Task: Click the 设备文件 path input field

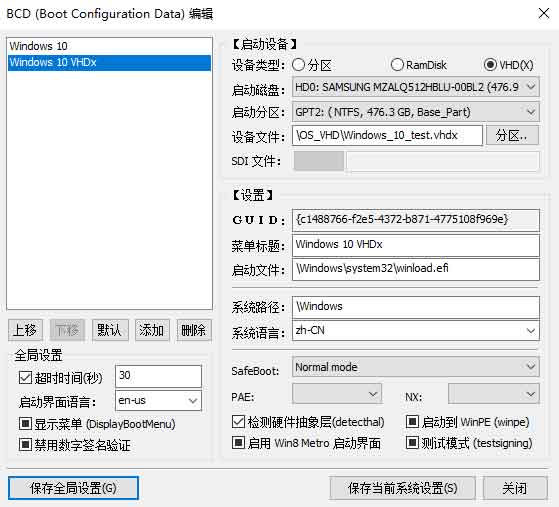Action: pyautogui.click(x=388, y=135)
